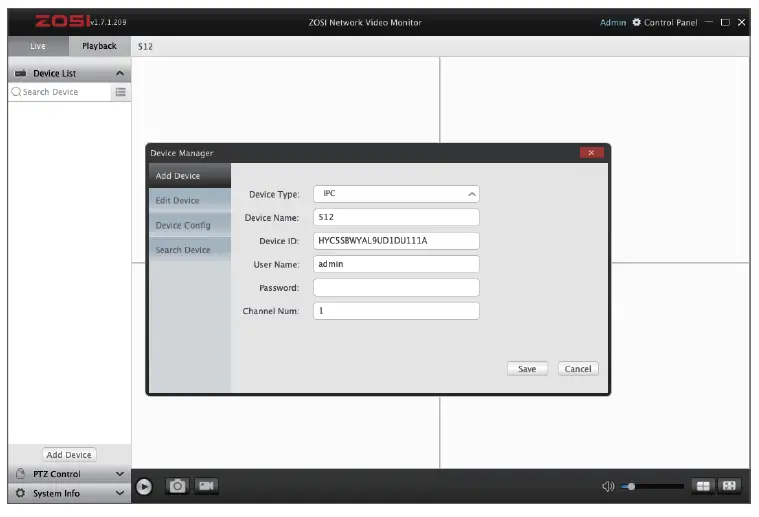Expand the PTZ Control panel

[120, 474]
